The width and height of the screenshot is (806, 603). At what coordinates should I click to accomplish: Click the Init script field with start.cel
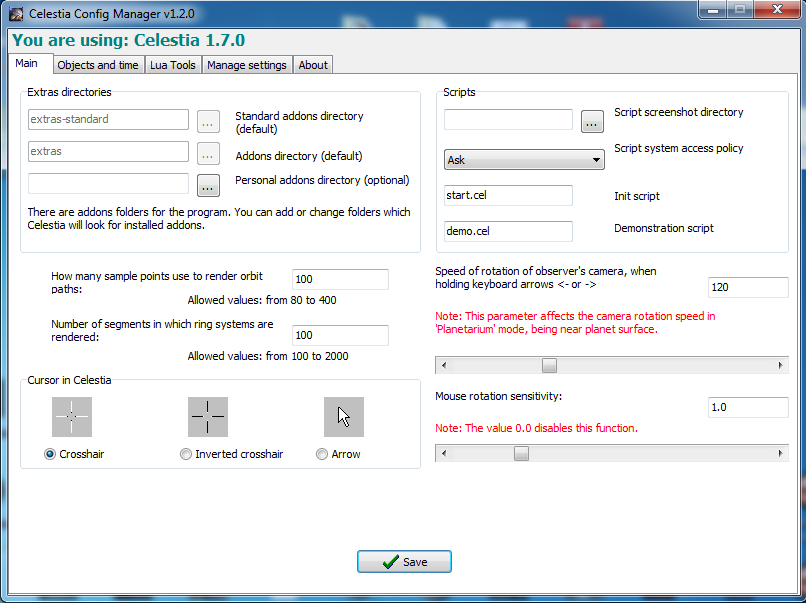(x=508, y=195)
